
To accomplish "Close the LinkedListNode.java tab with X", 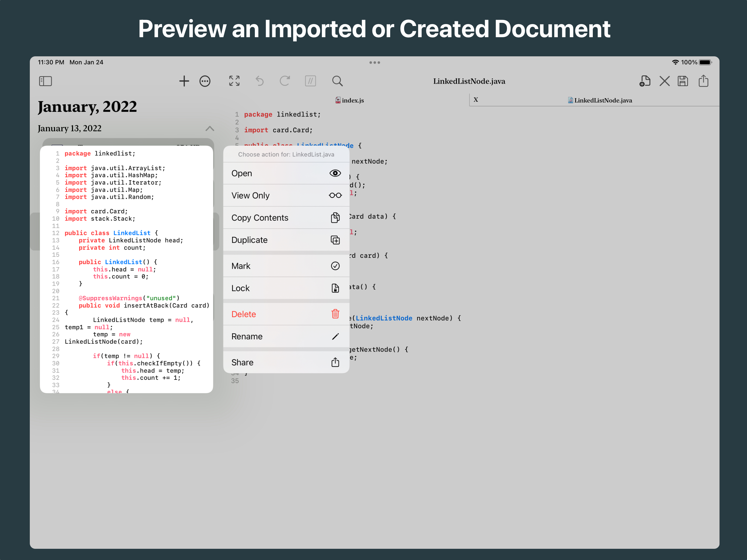I will click(x=475, y=100).
